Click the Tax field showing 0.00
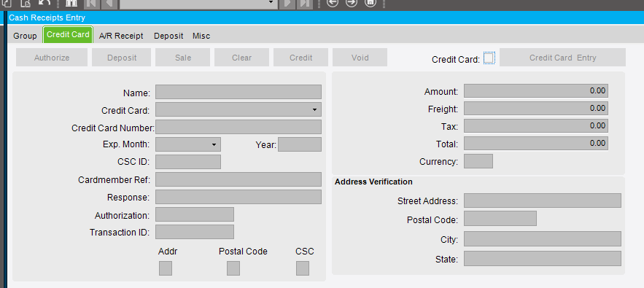The width and height of the screenshot is (644, 288). (536, 125)
